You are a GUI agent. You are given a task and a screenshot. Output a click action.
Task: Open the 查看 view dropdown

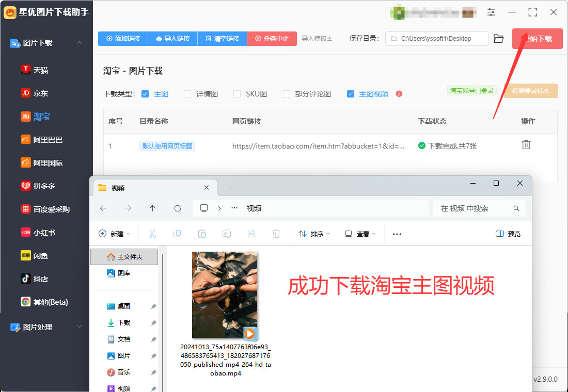360,234
